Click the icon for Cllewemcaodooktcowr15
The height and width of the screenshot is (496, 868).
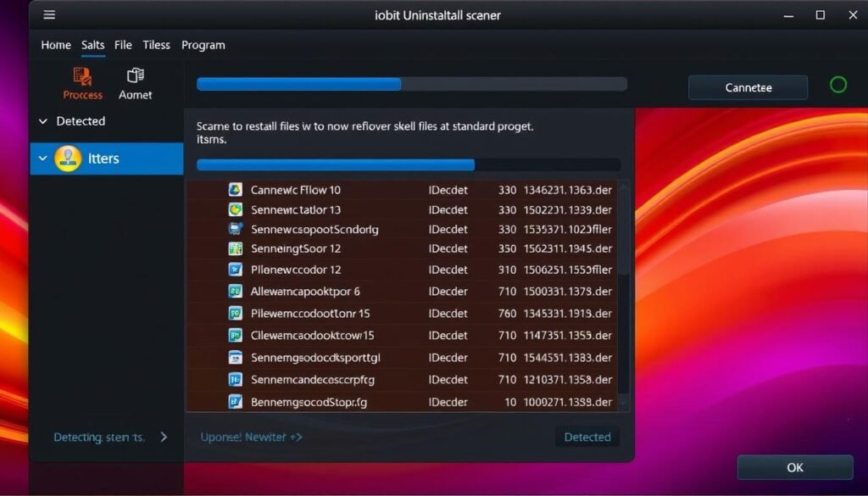click(x=236, y=336)
